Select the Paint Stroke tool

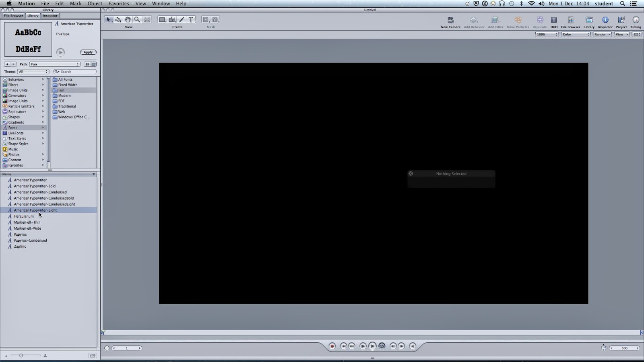tap(182, 19)
